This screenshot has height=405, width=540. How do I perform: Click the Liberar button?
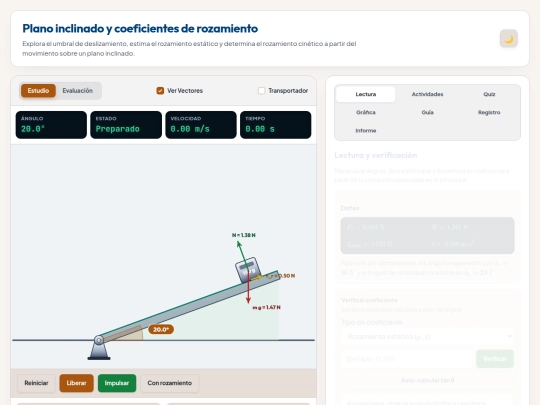click(76, 383)
